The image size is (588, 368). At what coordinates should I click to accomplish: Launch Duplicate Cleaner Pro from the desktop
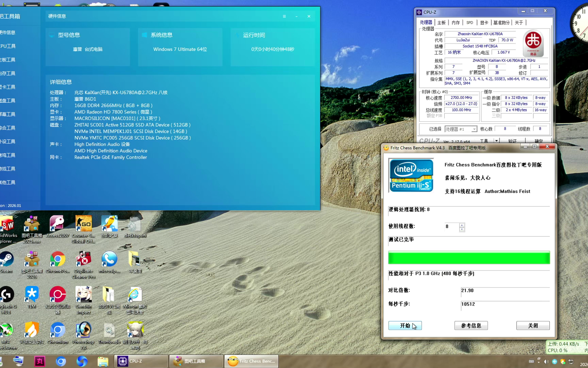[83, 260]
